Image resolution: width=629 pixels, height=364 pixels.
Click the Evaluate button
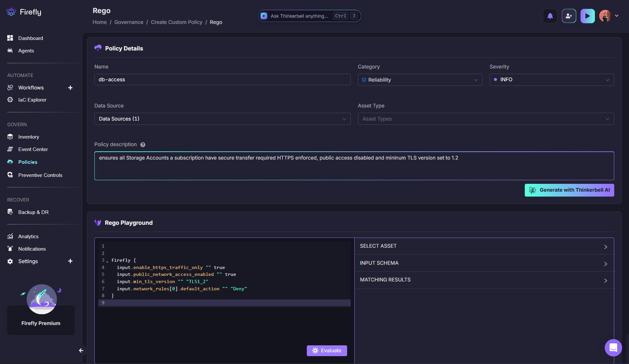(327, 351)
